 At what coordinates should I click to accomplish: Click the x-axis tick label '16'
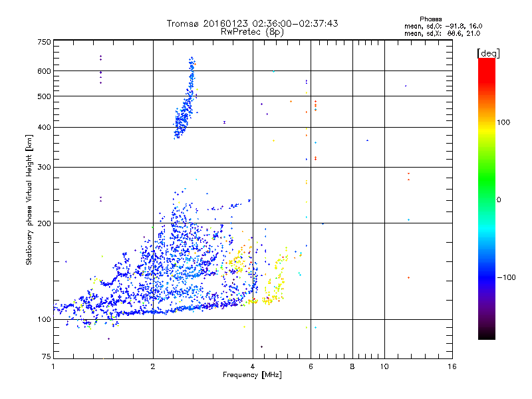(452, 366)
